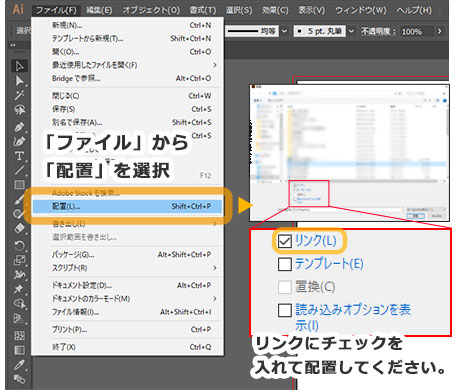
Task: Select the Direct Selection tool
Action: pyautogui.click(x=19, y=81)
